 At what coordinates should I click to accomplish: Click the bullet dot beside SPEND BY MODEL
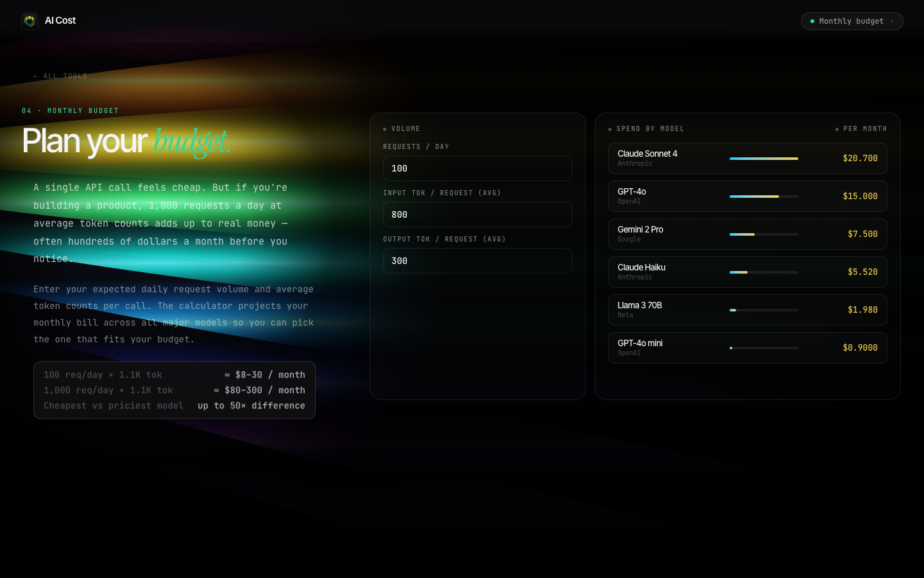point(611,128)
